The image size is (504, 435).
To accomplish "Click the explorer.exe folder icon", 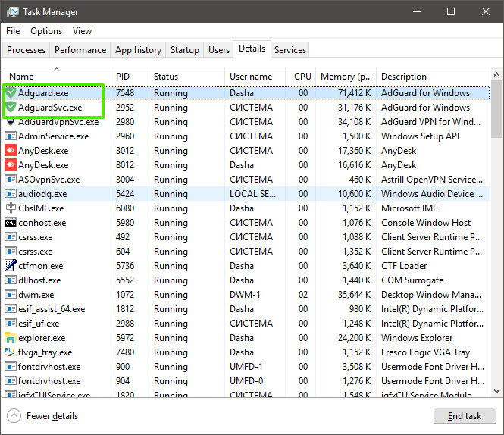I will pos(11,337).
